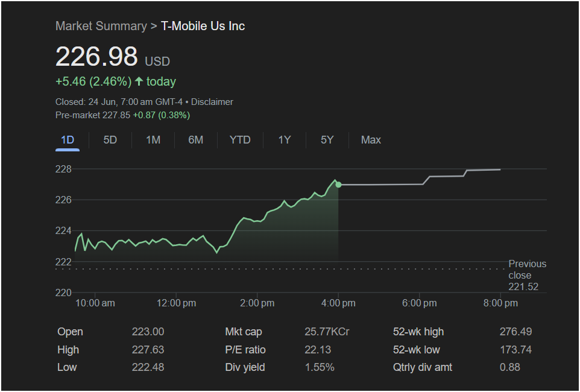The width and height of the screenshot is (580, 392).
Task: Click the 226.98 stock price
Action: 96,56
